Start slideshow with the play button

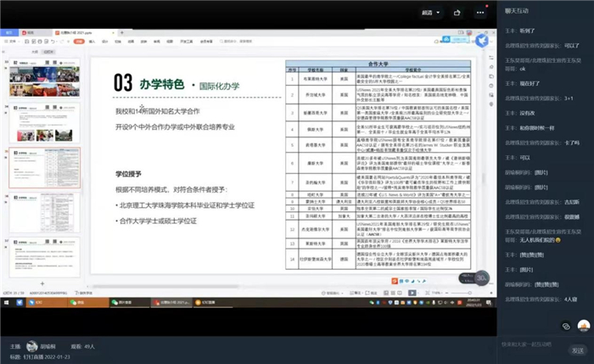pyautogui.click(x=412, y=293)
